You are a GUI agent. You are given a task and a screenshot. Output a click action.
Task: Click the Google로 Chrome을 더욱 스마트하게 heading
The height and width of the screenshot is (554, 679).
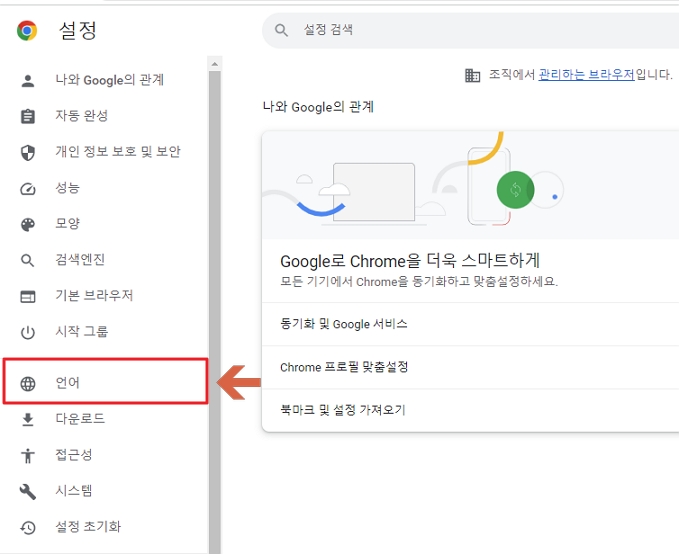tap(410, 261)
